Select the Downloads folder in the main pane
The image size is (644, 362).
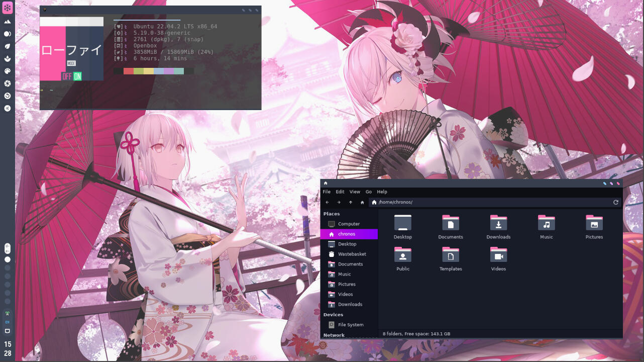click(x=498, y=227)
